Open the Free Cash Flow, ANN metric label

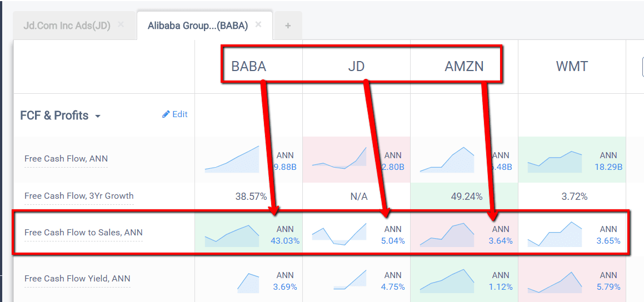pos(66,159)
